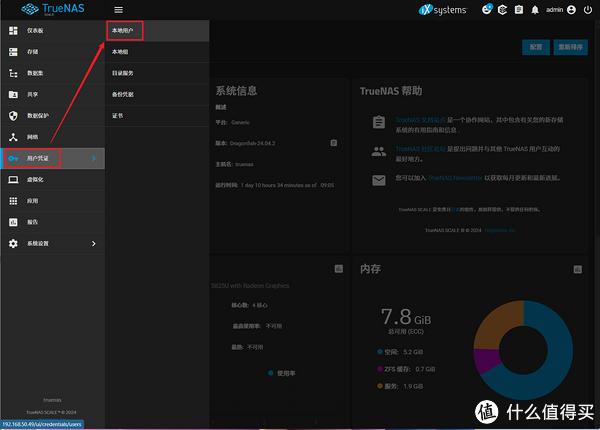Open the TrueNAS Newsletter link

[455, 178]
